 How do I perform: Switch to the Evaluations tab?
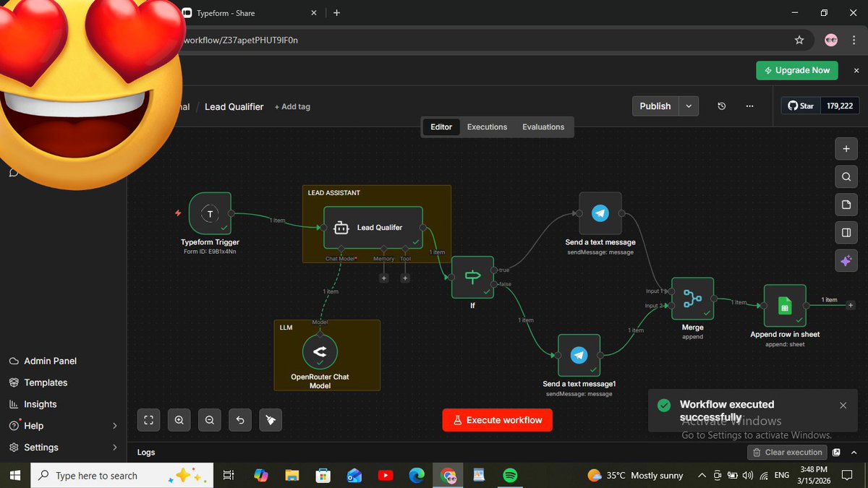tap(543, 127)
